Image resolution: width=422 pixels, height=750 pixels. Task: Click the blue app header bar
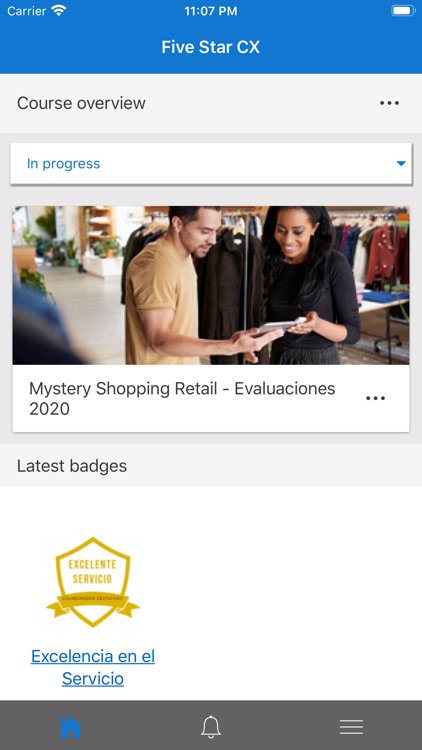[x=211, y=47]
